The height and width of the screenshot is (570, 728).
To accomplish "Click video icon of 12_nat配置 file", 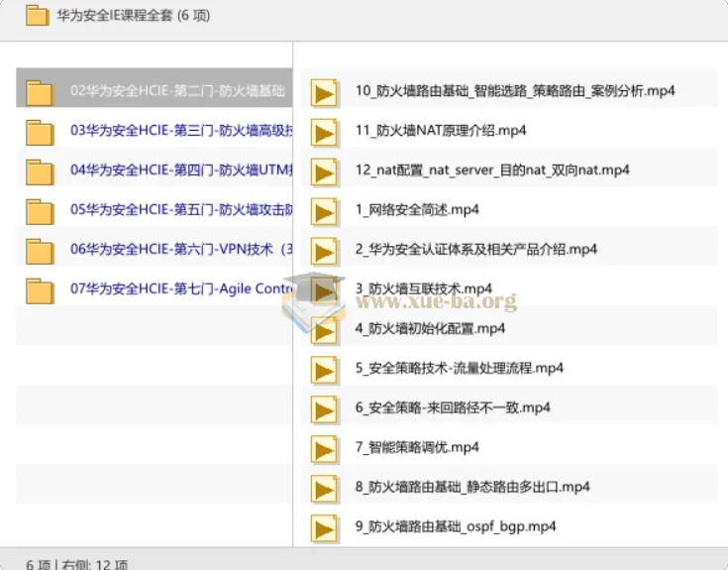I will (x=324, y=172).
